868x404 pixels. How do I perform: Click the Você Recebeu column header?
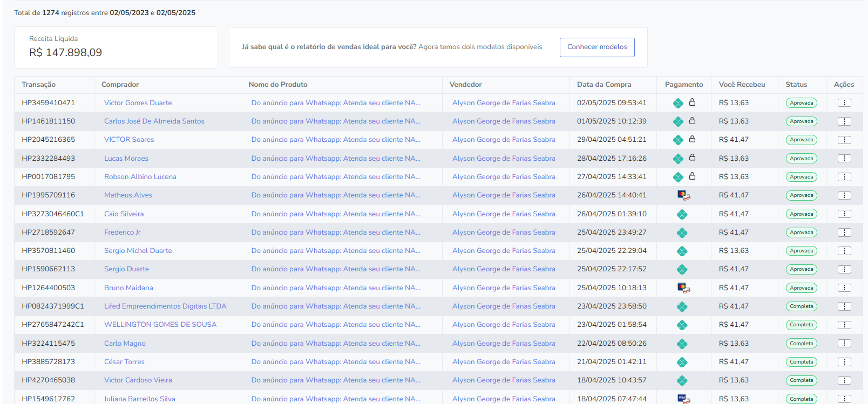coord(742,85)
